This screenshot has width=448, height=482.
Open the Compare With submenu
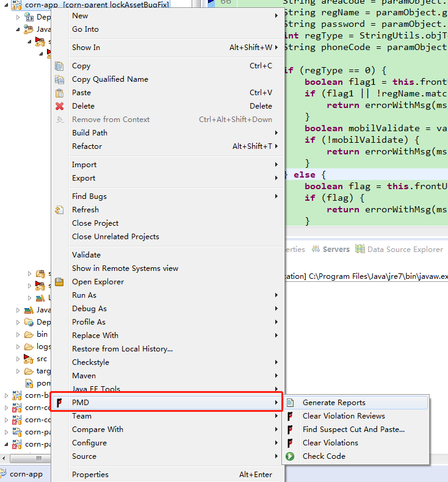click(x=167, y=430)
